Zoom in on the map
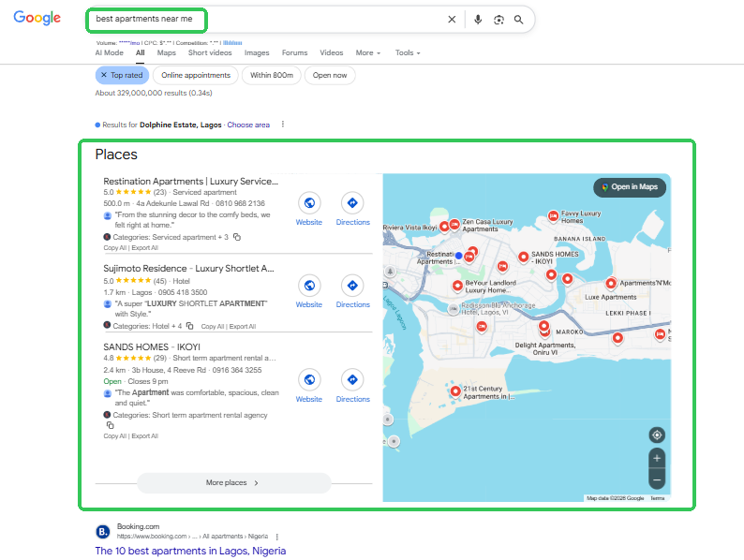Image resolution: width=744 pixels, height=560 pixels. [x=657, y=458]
